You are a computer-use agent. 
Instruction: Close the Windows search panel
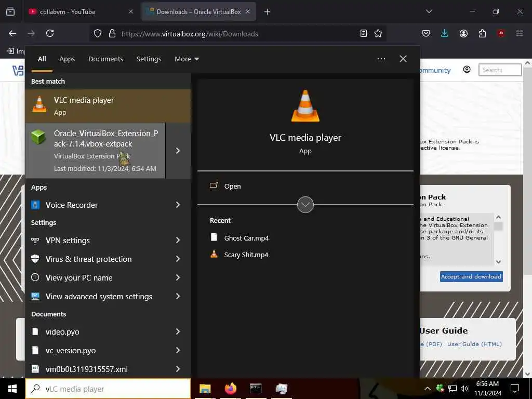[403, 59]
